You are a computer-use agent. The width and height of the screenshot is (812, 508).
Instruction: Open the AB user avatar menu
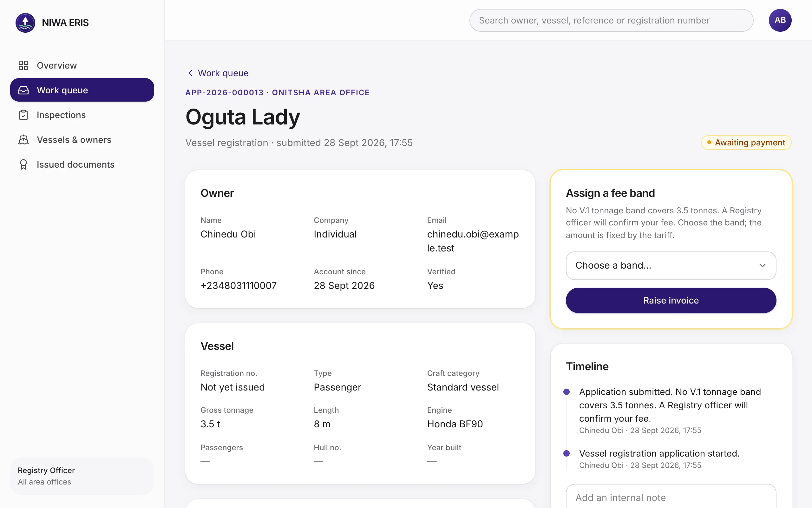[780, 20]
